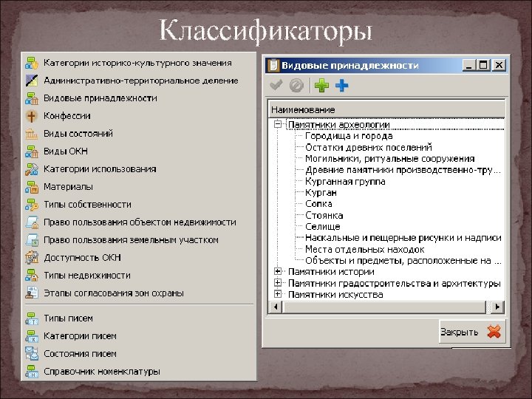Screen dimensions: 532x399
Task: Click the Категории историко-культурного значения icon
Action: [x=32, y=63]
